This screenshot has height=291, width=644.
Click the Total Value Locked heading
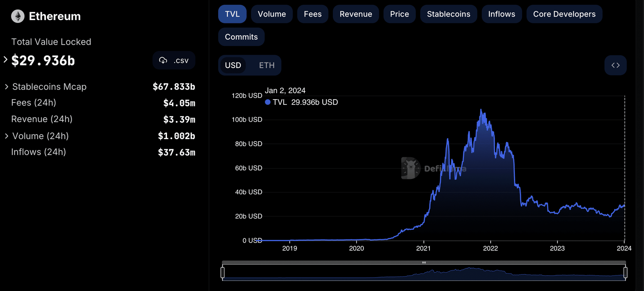51,42
